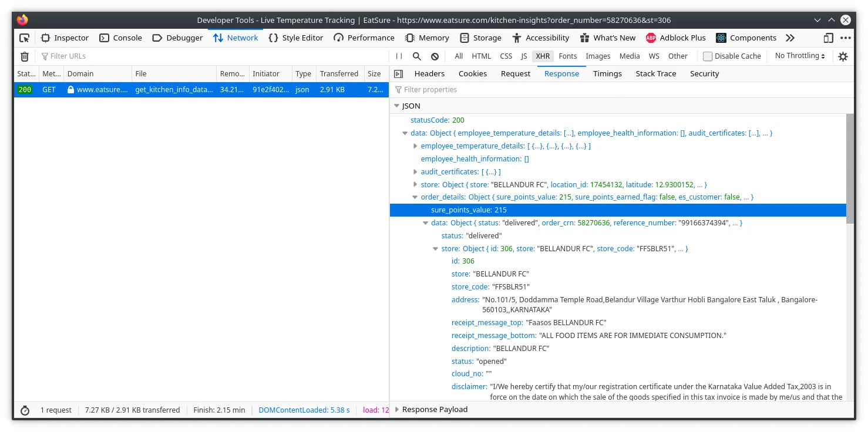The height and width of the screenshot is (432, 868).
Task: Sort requests by Type column
Action: point(304,74)
